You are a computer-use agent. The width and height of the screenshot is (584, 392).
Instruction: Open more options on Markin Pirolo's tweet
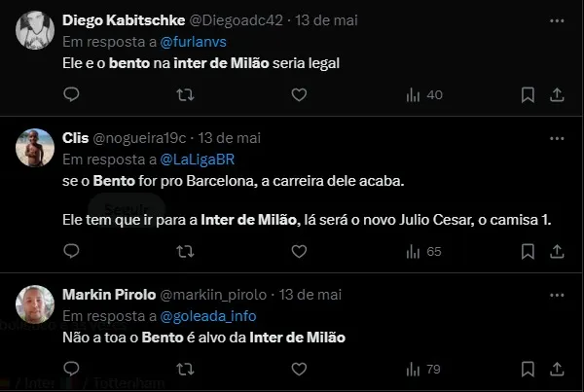click(555, 295)
